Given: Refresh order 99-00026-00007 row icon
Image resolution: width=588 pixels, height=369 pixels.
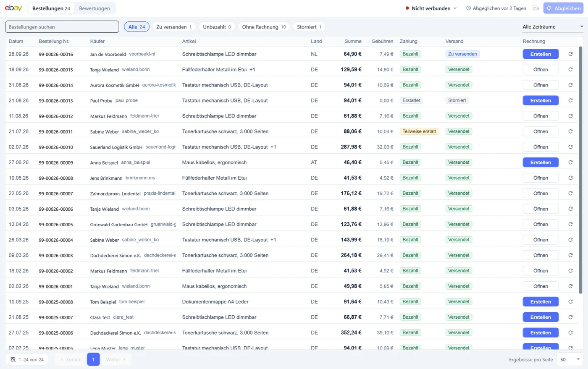Looking at the screenshot, I should [570, 194].
